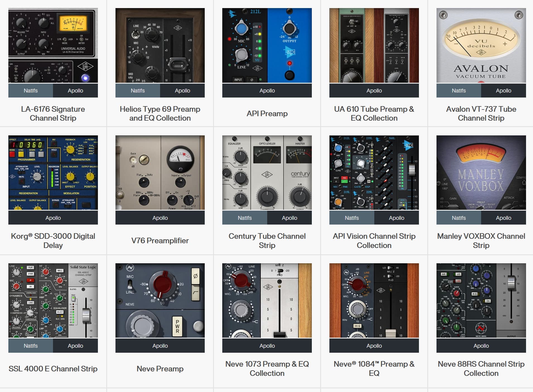The width and height of the screenshot is (533, 392).
Task: Select Natifs under API Vision Channel Strip Collection
Action: pyautogui.click(x=352, y=218)
